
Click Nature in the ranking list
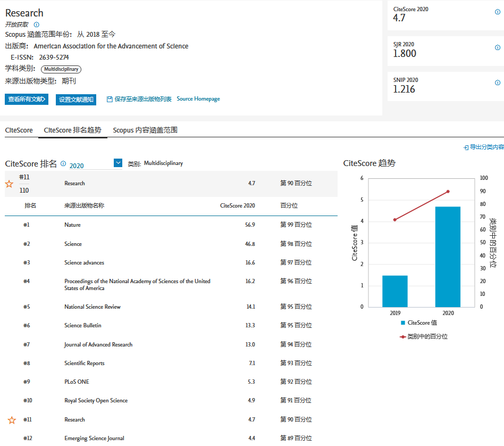pos(72,225)
